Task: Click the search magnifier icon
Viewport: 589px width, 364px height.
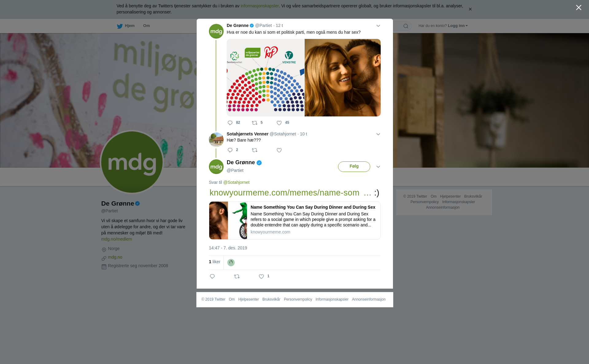Action: click(x=406, y=26)
